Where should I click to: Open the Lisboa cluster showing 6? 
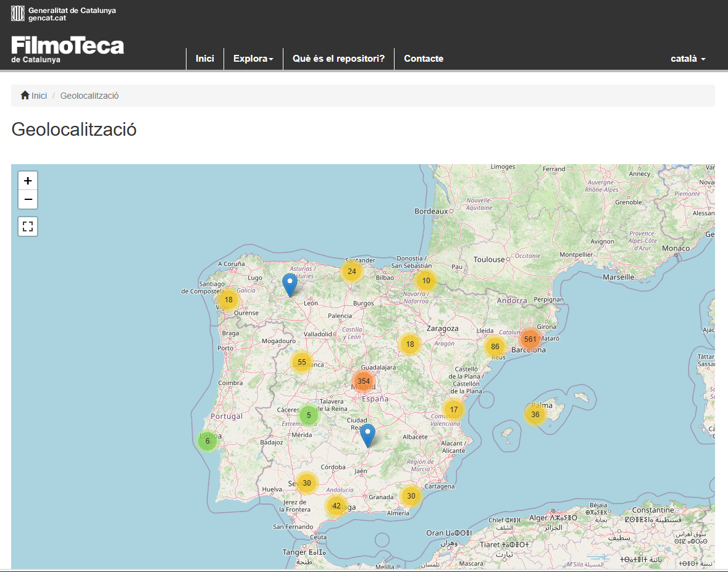[207, 441]
